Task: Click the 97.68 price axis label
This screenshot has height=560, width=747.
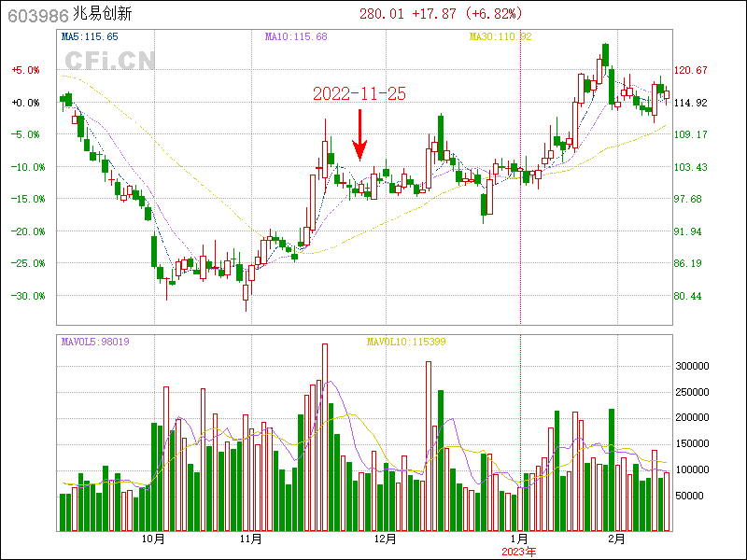Action: 687,199
